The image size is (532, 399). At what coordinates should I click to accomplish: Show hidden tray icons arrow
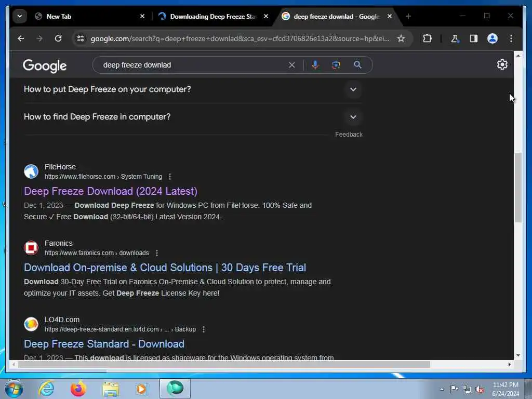coord(442,390)
